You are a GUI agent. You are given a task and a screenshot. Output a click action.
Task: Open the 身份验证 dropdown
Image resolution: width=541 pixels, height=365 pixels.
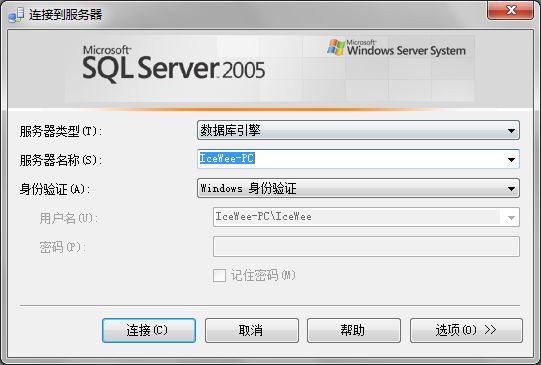(358, 188)
